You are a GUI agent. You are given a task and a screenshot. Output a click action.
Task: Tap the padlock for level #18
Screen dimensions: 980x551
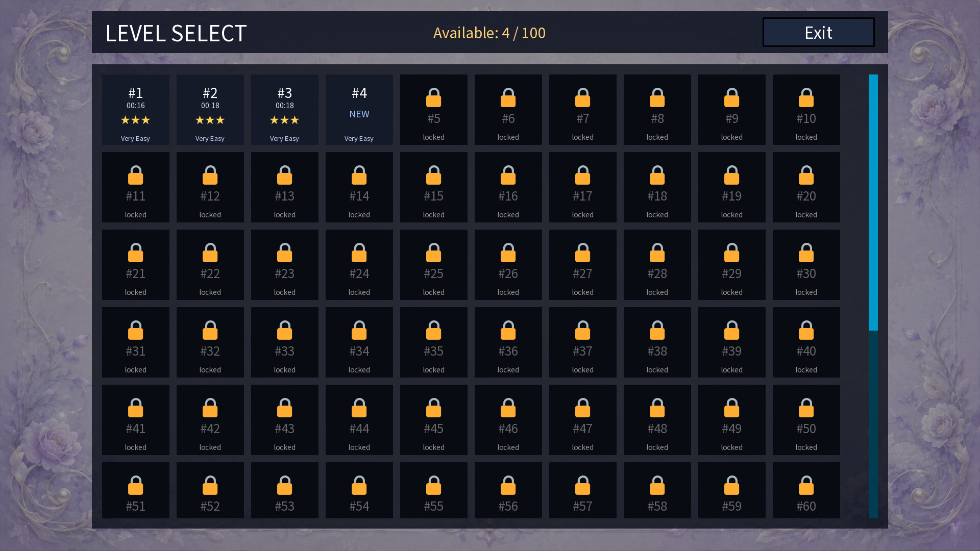(657, 175)
